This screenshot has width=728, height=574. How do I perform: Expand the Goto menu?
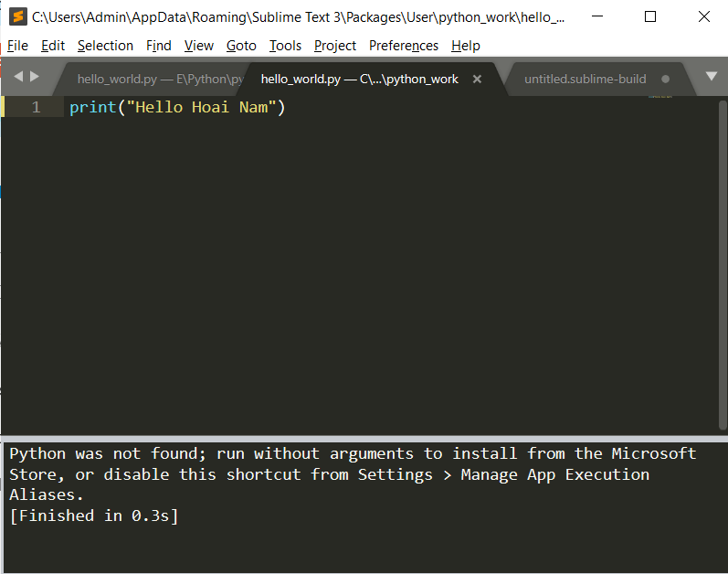(241, 46)
